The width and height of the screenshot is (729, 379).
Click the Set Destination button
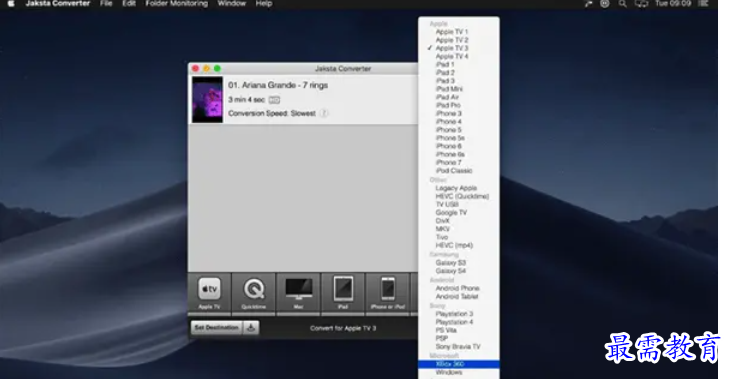[216, 328]
